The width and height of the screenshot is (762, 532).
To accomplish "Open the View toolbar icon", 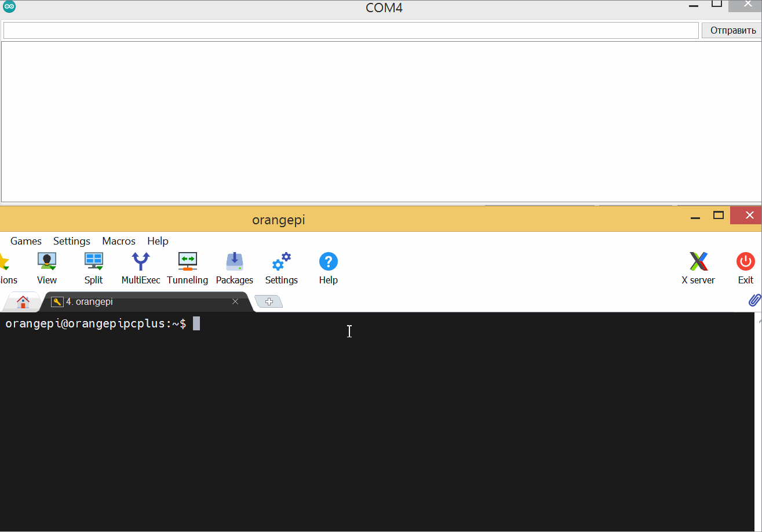I will tap(47, 268).
